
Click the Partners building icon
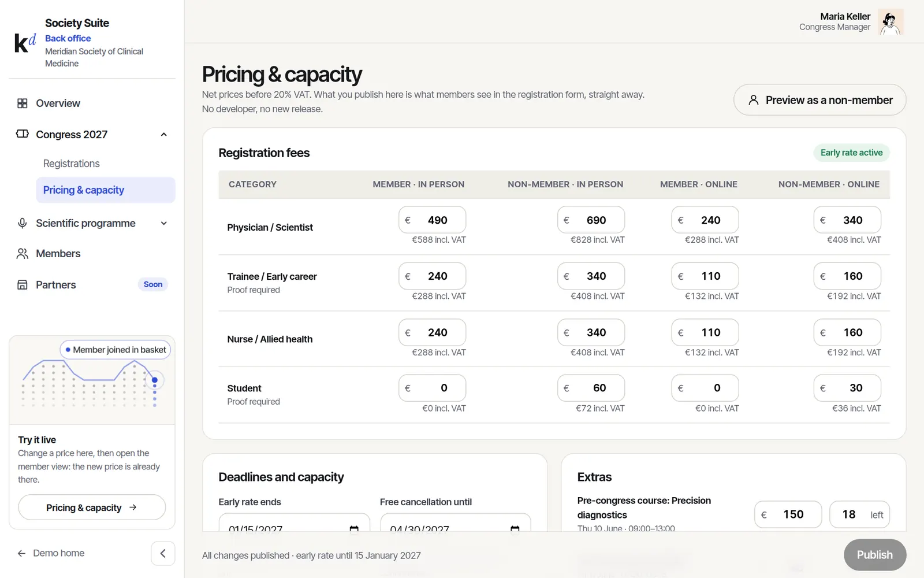pos(23,284)
